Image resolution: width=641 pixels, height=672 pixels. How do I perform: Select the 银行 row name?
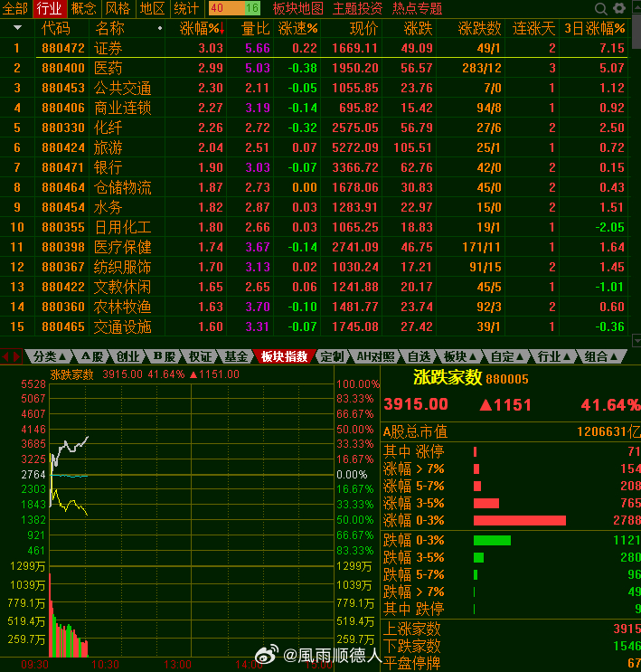108,167
